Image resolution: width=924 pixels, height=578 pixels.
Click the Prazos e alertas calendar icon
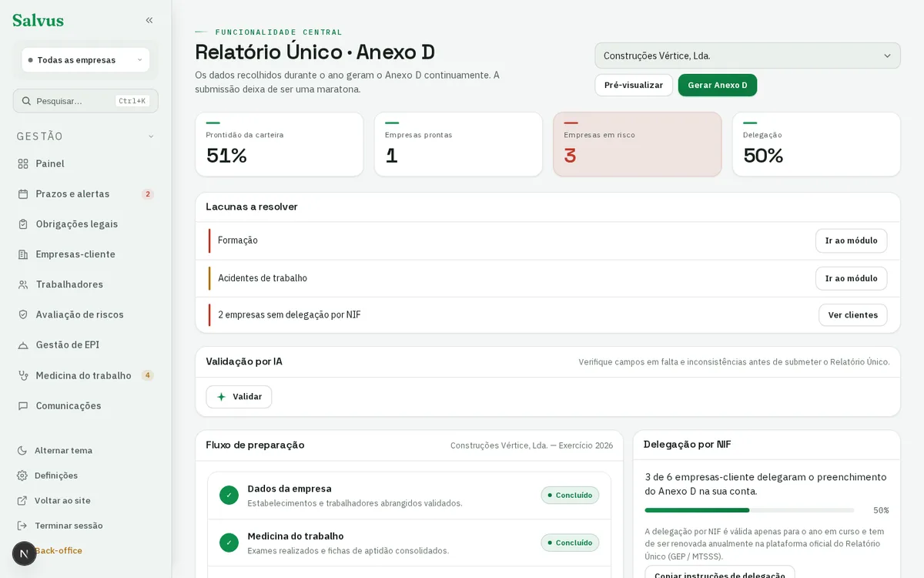23,194
